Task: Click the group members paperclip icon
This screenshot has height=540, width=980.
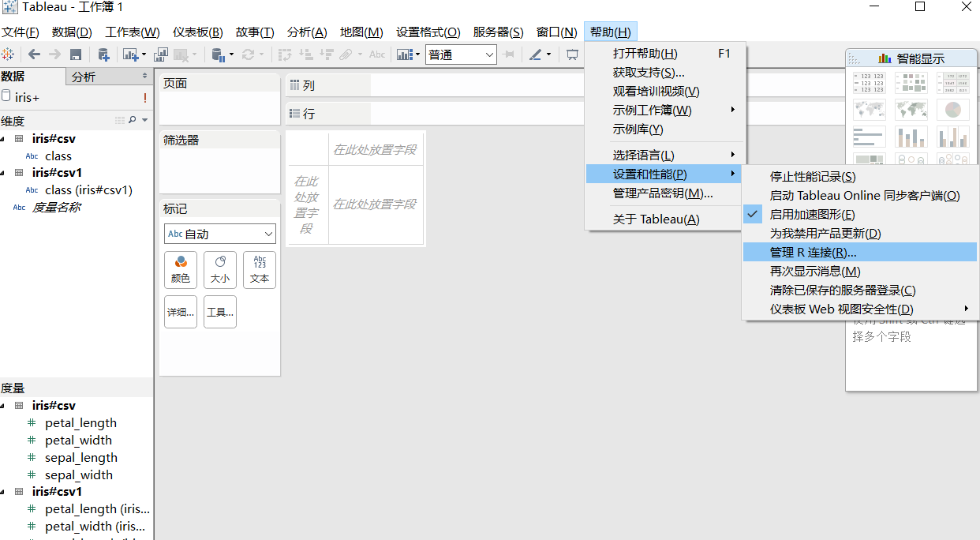Action: coord(346,54)
